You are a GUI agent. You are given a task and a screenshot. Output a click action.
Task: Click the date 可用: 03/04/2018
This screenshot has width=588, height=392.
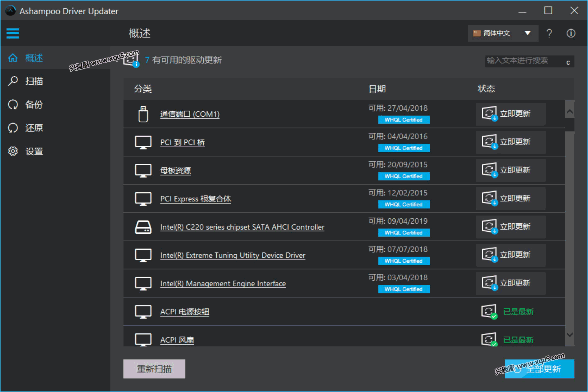pos(398,278)
